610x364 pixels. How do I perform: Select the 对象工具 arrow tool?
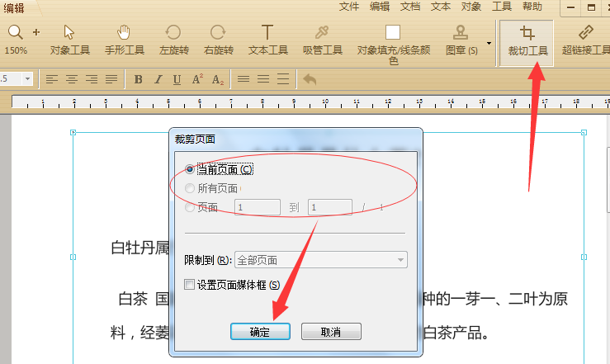click(x=69, y=40)
